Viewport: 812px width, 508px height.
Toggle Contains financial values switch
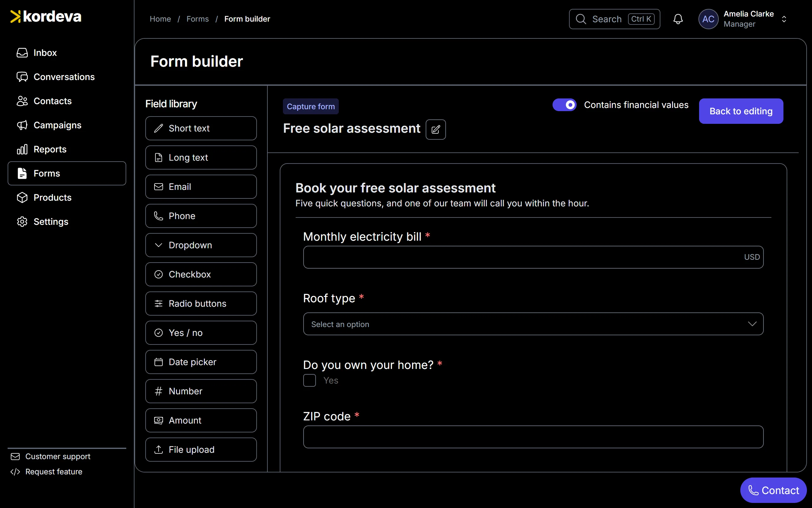[x=564, y=105]
